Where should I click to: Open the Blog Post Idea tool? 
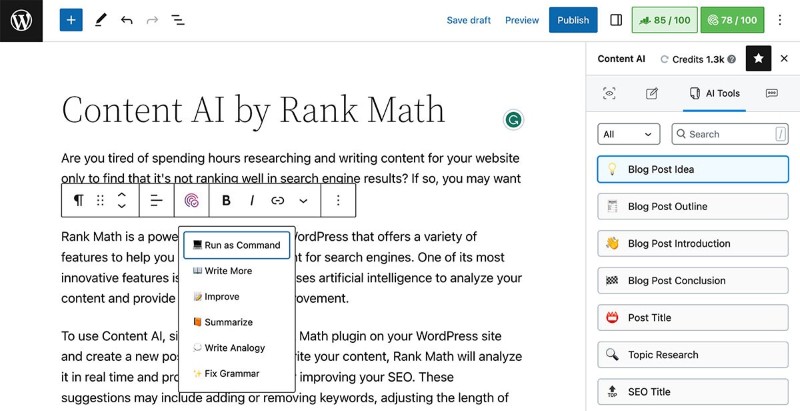click(693, 169)
